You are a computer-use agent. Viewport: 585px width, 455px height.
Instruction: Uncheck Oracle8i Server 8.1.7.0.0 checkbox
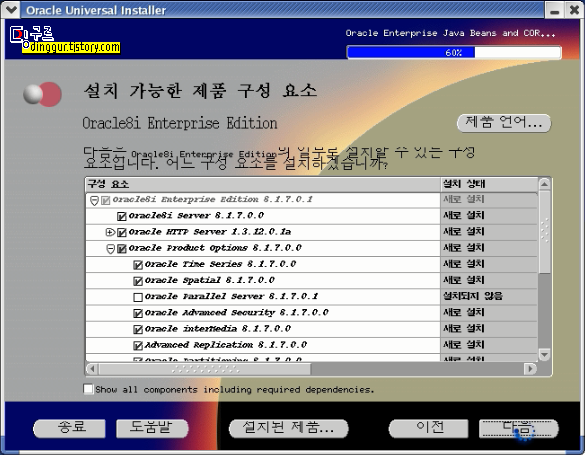pos(122,216)
